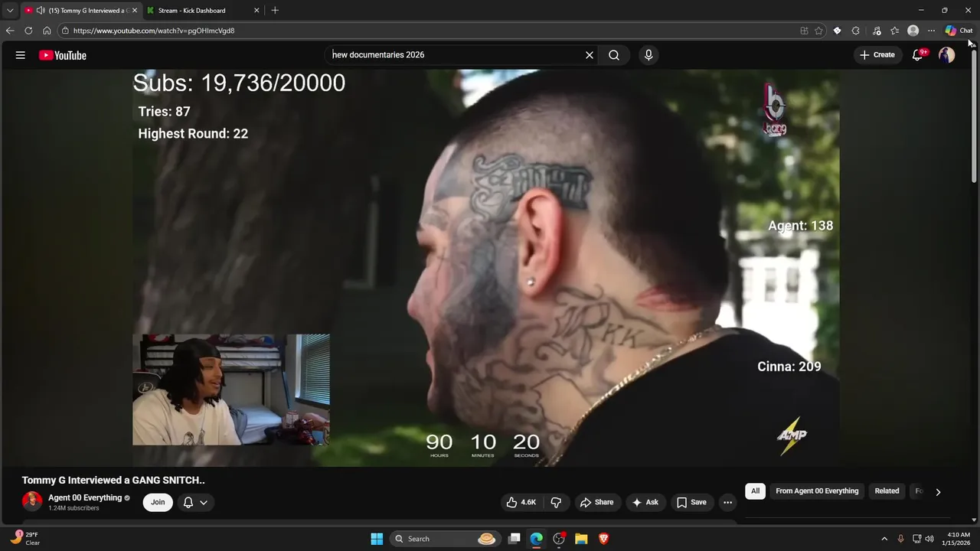980x551 pixels.
Task: Open the system tray volume icon
Action: pos(929,539)
